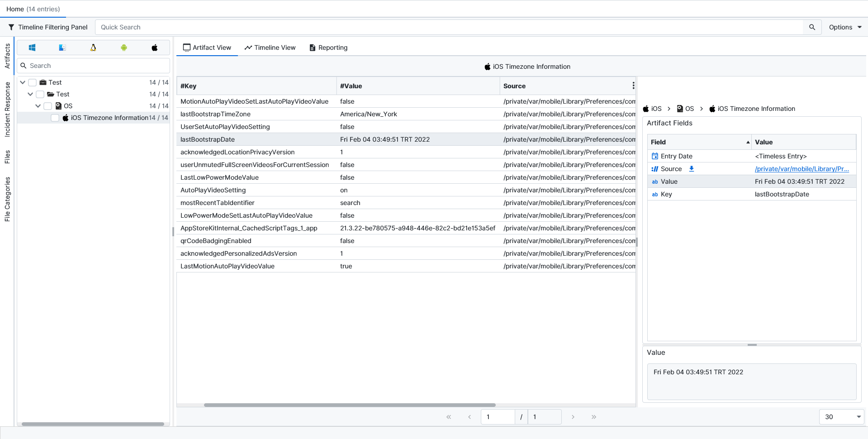Switch to the Reporting tab
This screenshot has width=868, height=439.
pos(328,48)
